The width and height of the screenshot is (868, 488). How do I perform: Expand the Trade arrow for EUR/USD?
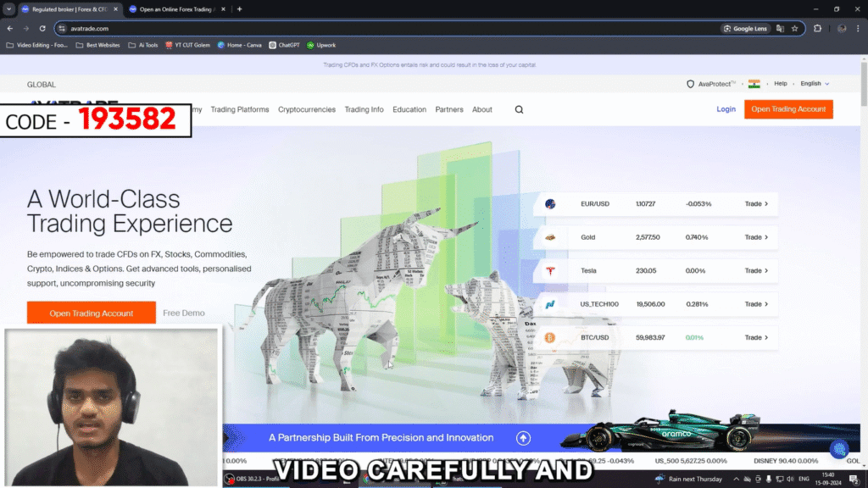756,204
